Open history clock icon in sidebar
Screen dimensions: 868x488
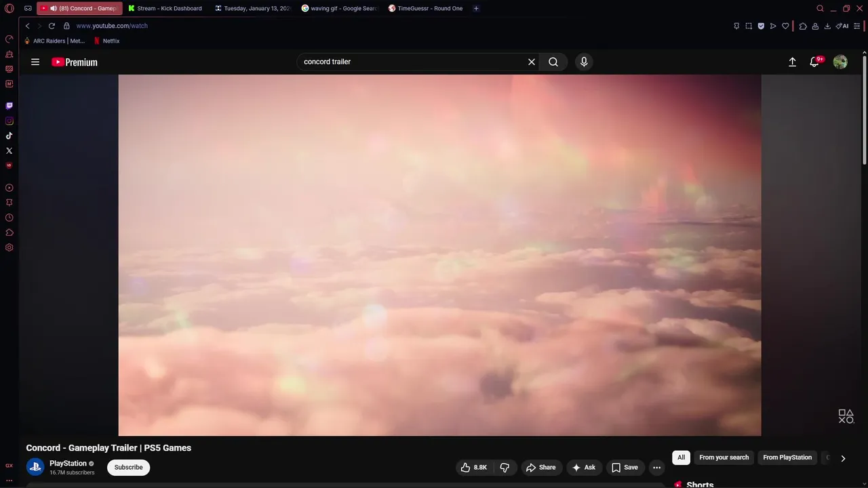click(9, 218)
